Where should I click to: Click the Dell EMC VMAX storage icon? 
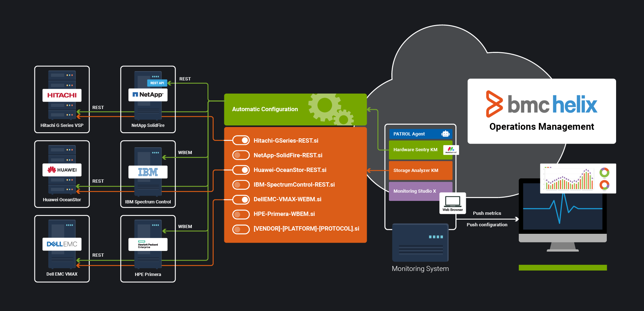pyautogui.click(x=62, y=244)
